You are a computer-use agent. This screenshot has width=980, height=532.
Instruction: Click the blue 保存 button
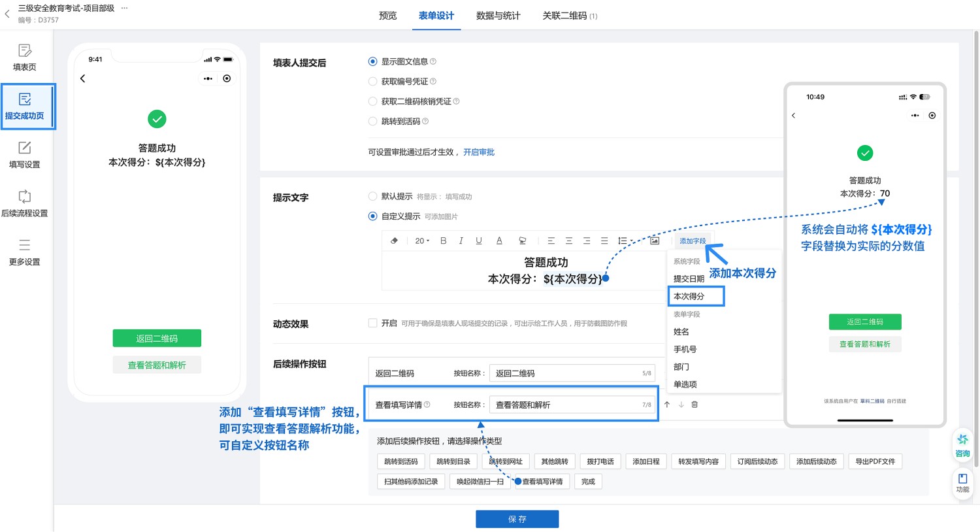point(517,519)
